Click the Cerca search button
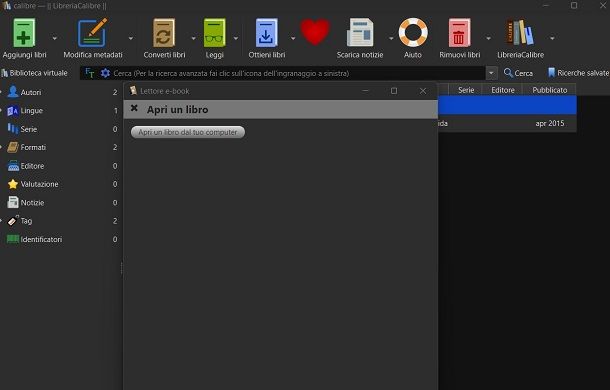Screen dimensions: 610x390 click(518, 73)
